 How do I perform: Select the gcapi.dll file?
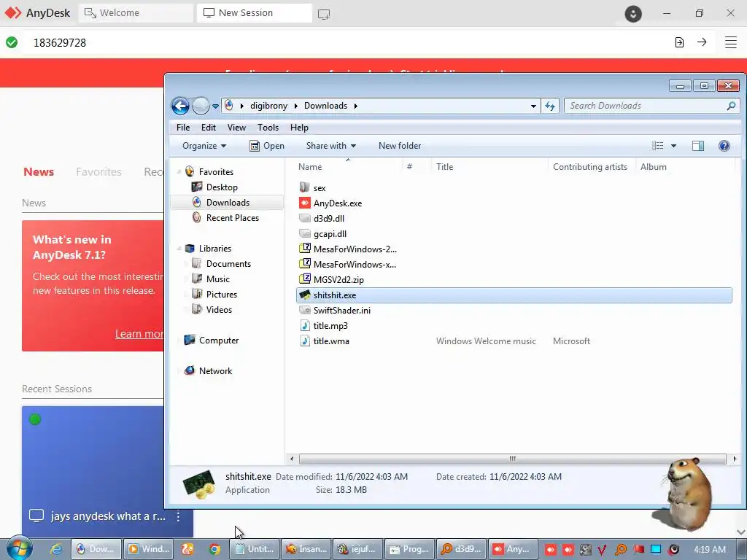pos(330,233)
